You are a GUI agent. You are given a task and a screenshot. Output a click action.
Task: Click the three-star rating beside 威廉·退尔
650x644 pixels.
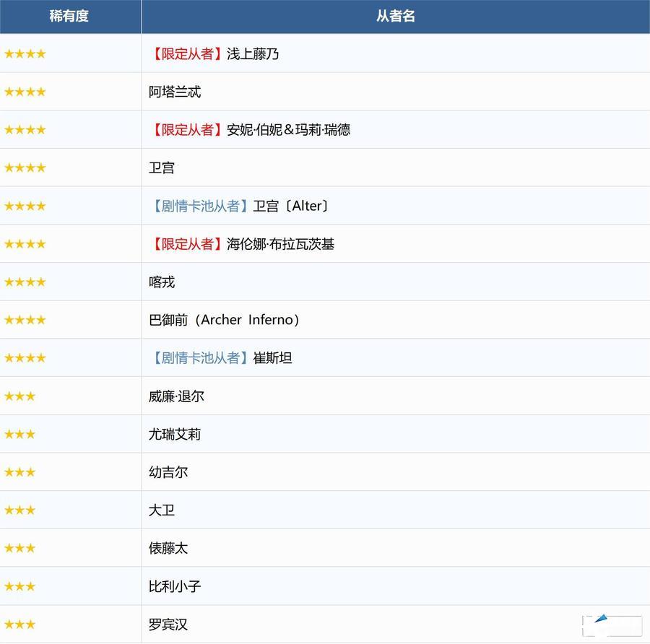19,396
